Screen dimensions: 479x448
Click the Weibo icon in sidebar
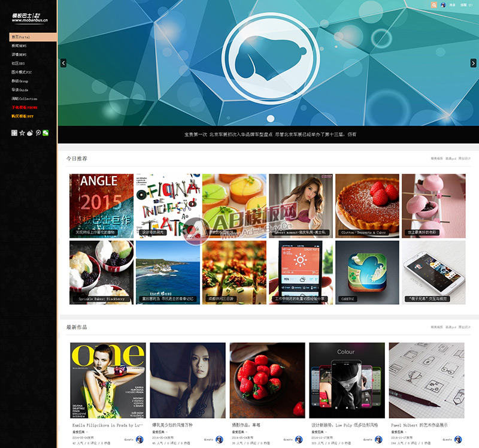pos(30,132)
